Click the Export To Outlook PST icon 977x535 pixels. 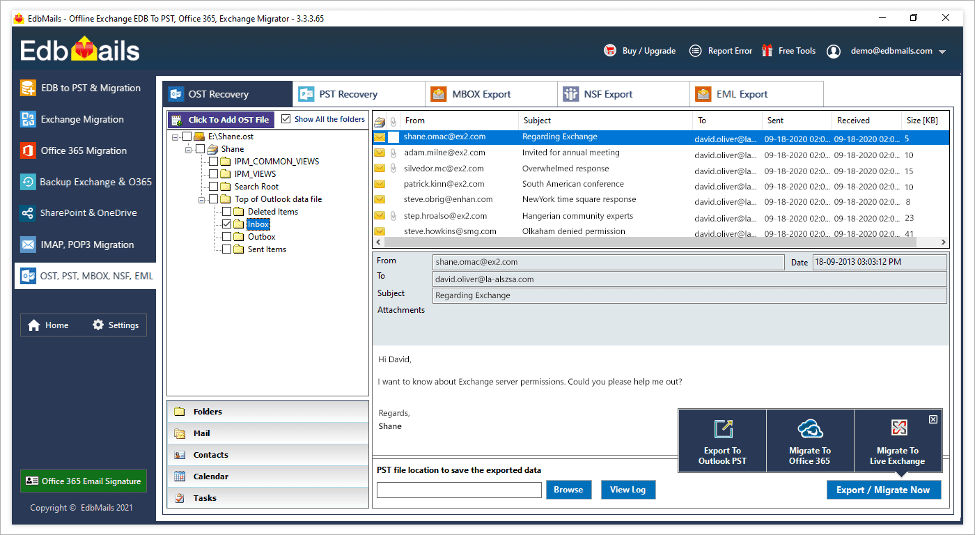click(723, 428)
